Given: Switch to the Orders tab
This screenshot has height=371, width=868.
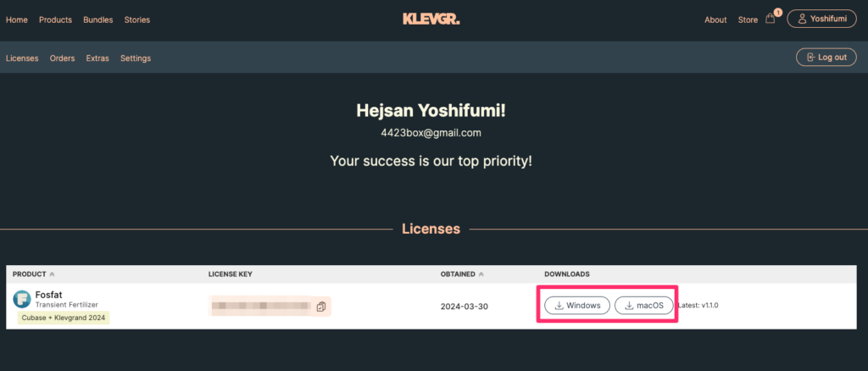Looking at the screenshot, I should [x=63, y=58].
